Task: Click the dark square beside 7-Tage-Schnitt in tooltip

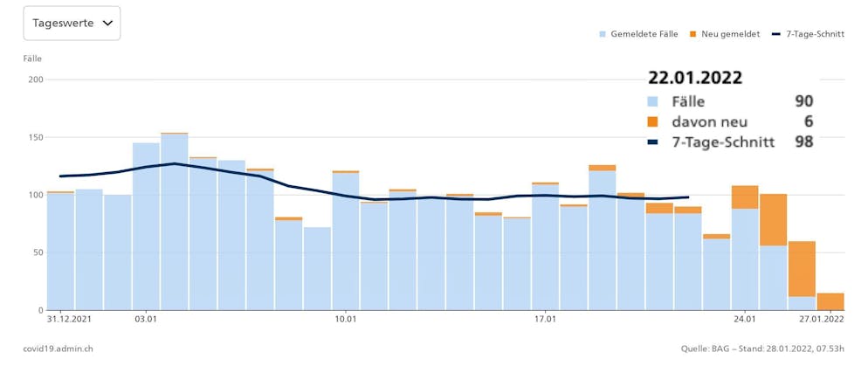Action: point(654,142)
